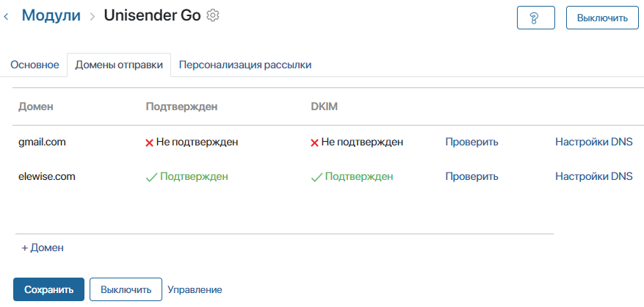Open the Управление link
This screenshot has height=307, width=644.
(195, 289)
